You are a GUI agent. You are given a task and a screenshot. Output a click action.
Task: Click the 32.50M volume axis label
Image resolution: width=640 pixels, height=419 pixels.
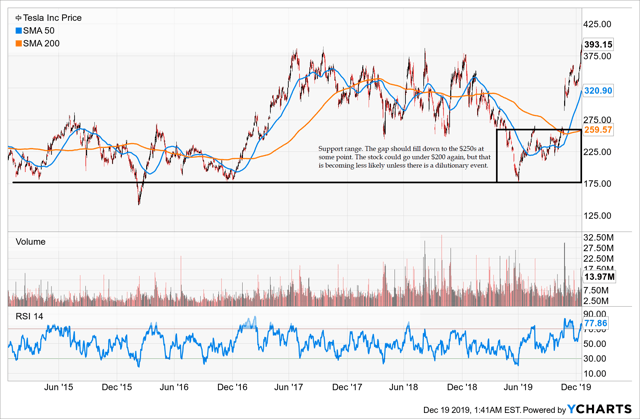tap(599, 237)
